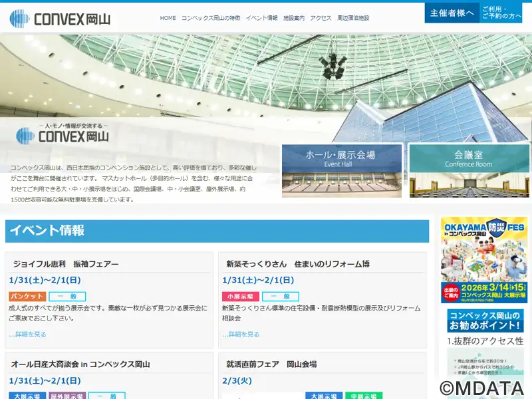Open イベント情報 in the navigation
532x399 pixels.
point(261,18)
